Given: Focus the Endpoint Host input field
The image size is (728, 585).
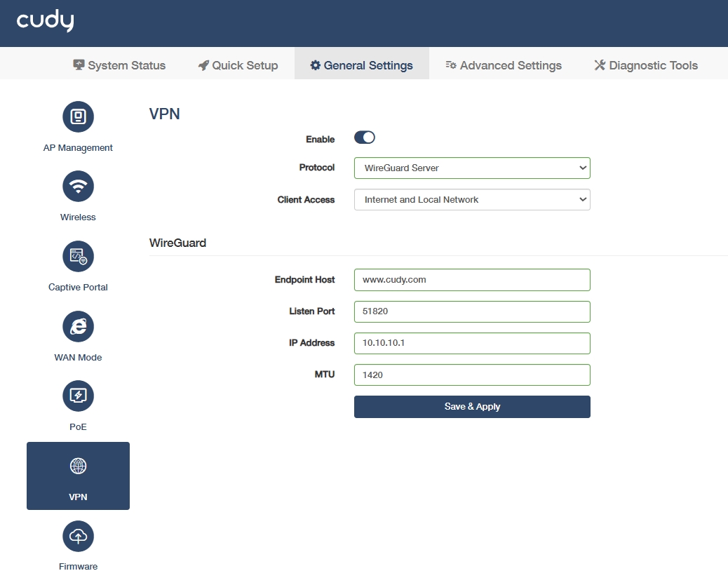Looking at the screenshot, I should click(x=472, y=280).
